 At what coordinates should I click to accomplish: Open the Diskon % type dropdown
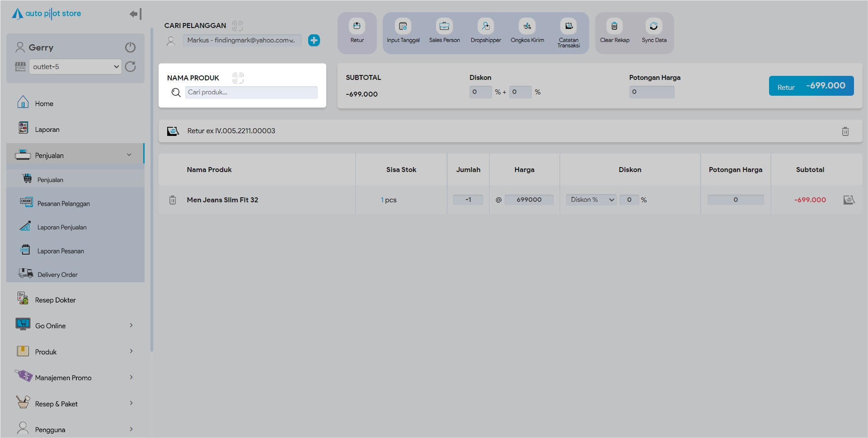(x=591, y=200)
